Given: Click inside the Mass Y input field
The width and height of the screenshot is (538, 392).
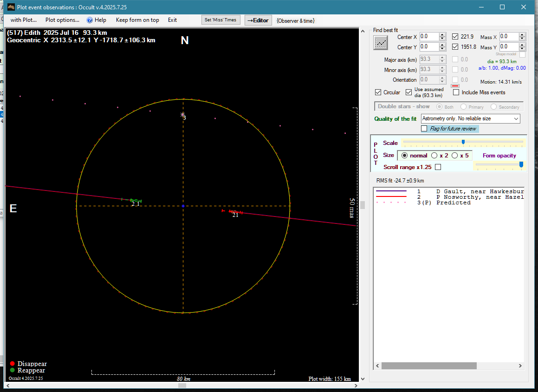Looking at the screenshot, I should pos(509,47).
